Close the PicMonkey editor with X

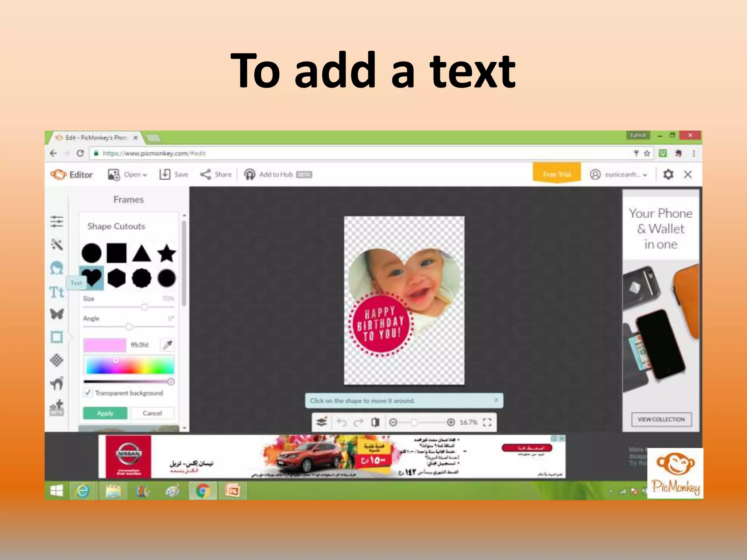688,174
